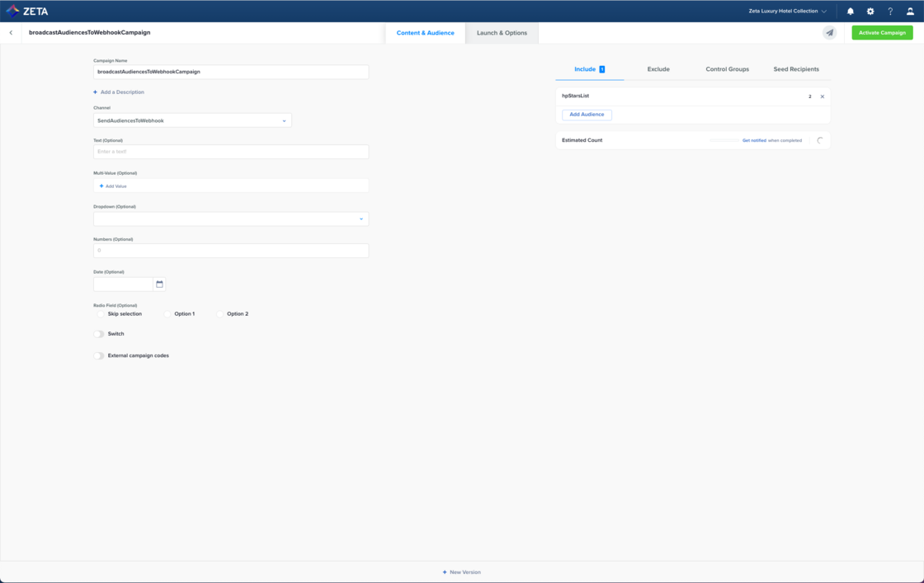This screenshot has height=583, width=924.
Task: Click into the Campaign Name input field
Action: coord(231,72)
